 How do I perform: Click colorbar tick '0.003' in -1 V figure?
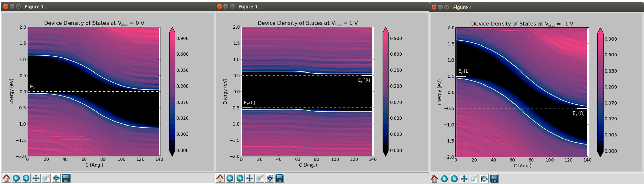pyautogui.click(x=610, y=135)
